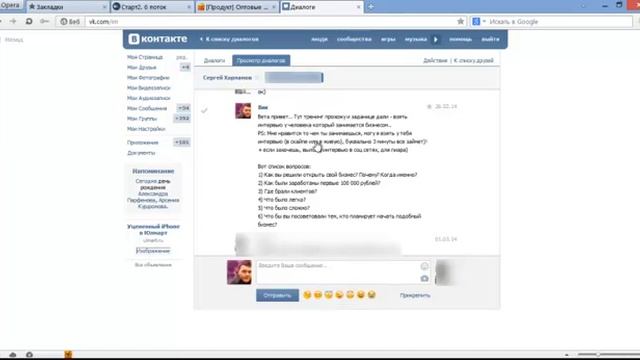This screenshot has height=360, width=640.
Task: Attach a photo with the camera icon
Action: point(424,278)
